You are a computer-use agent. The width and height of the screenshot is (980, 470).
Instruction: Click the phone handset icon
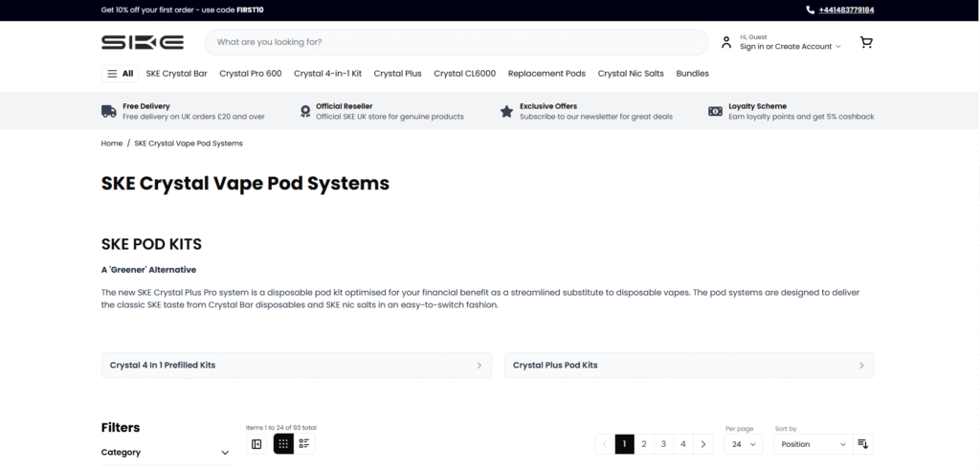(810, 10)
